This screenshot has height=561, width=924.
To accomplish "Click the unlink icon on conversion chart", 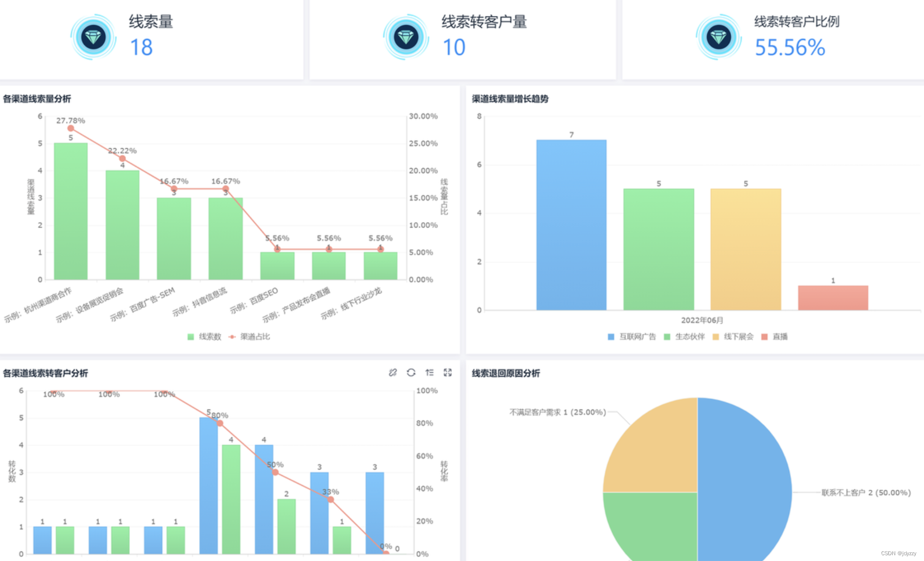I will [393, 372].
